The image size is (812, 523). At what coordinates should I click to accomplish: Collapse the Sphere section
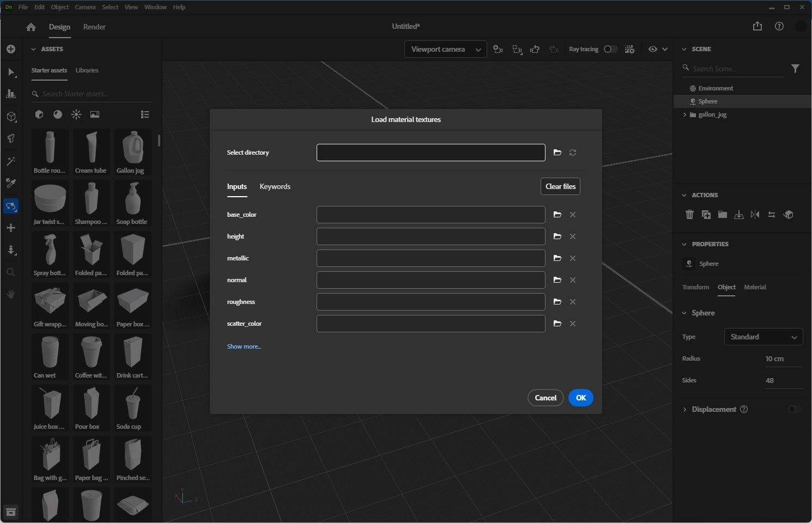[x=684, y=313]
